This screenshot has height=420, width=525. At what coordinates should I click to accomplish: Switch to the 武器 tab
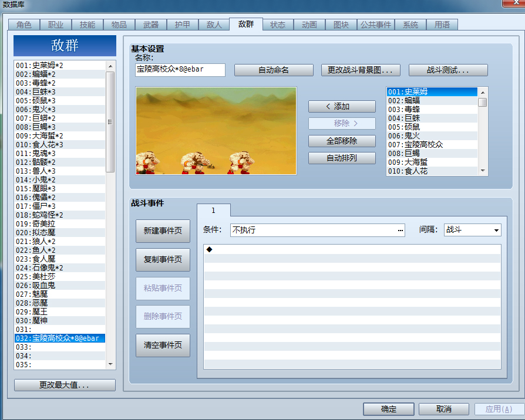coord(151,25)
